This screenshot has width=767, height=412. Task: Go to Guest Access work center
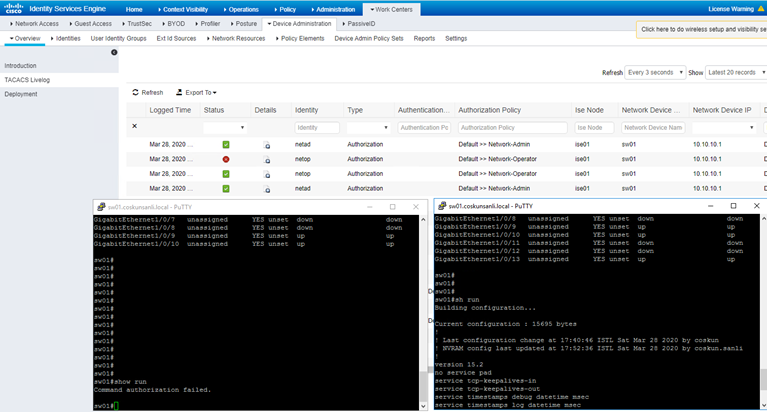pos(90,23)
